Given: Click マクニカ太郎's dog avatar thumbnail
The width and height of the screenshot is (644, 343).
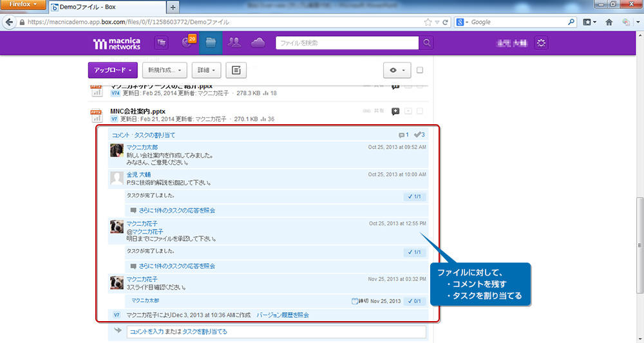Looking at the screenshot, I should coord(117,150).
